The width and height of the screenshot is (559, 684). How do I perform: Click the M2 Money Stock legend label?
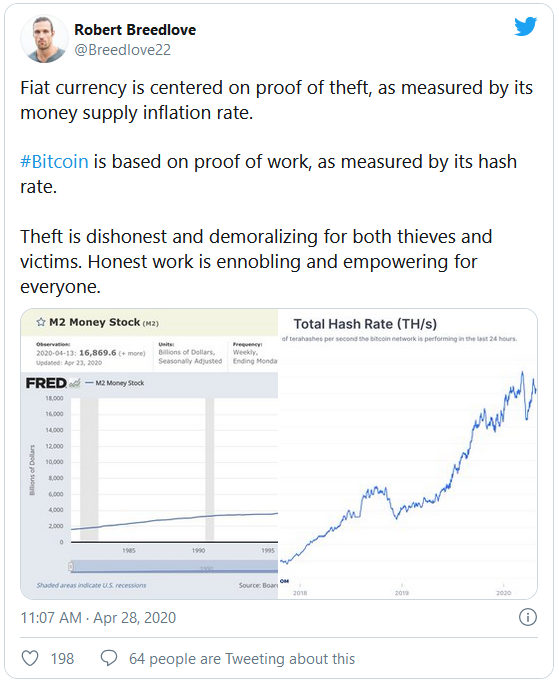120,383
